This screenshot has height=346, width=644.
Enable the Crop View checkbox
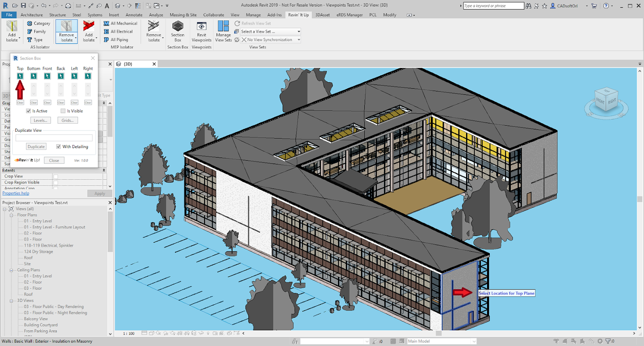click(56, 176)
